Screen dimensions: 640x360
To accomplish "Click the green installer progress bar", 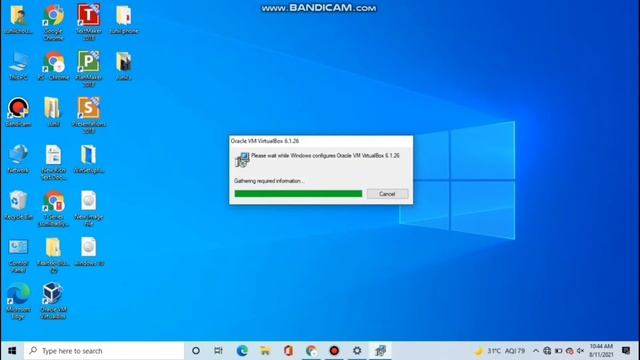I will [298, 194].
